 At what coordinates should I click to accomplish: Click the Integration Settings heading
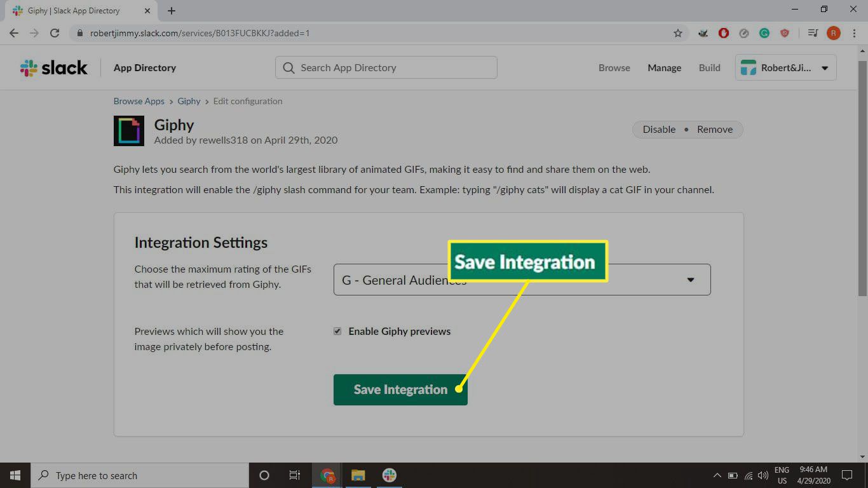(201, 243)
